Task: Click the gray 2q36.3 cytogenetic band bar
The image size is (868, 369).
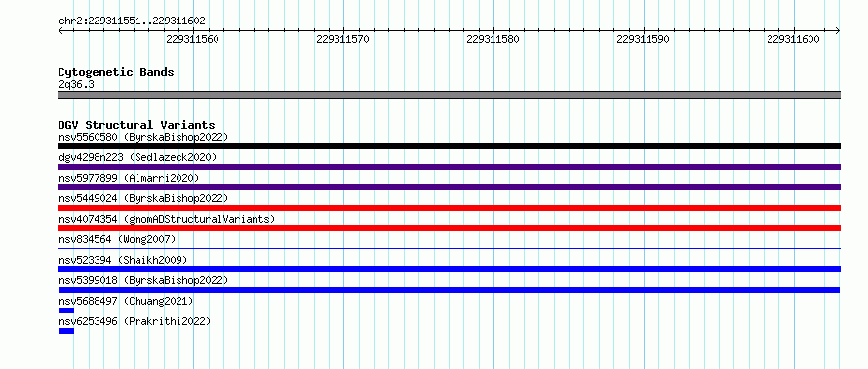Action: point(449,95)
